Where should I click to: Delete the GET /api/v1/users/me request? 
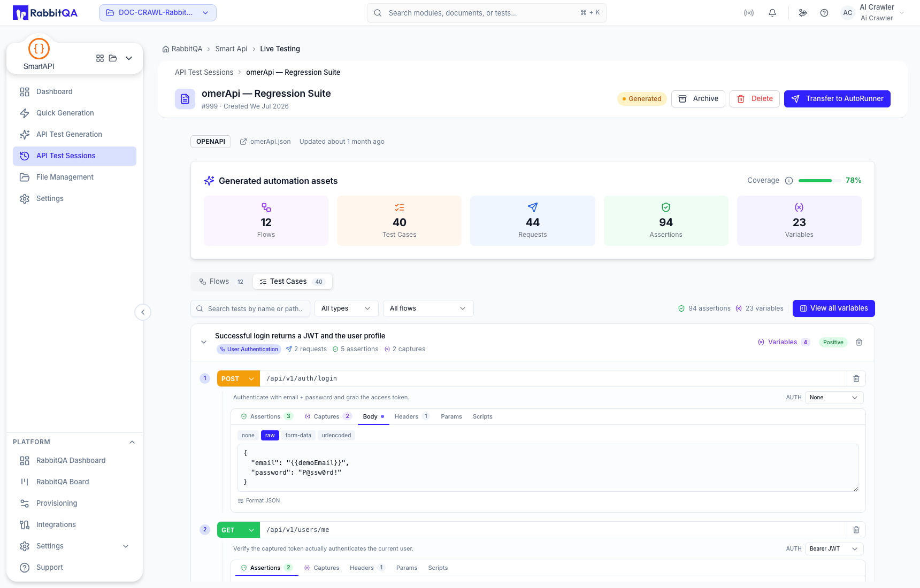[x=856, y=530]
